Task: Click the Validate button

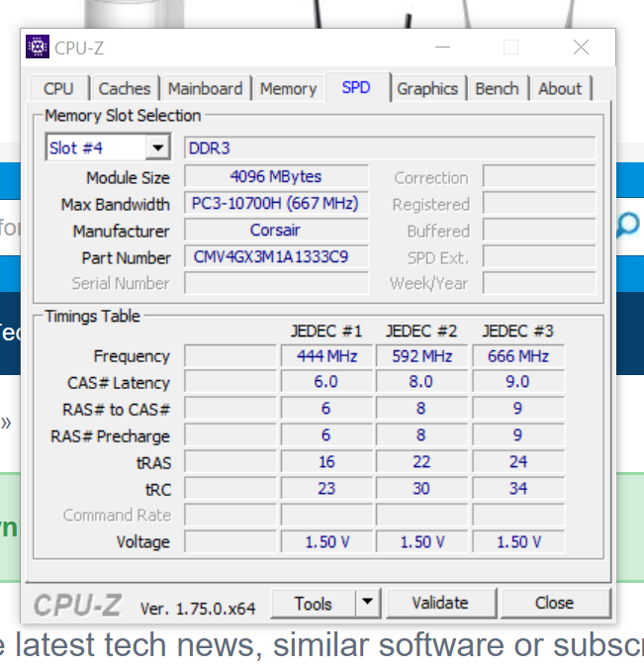Action: coord(441,603)
